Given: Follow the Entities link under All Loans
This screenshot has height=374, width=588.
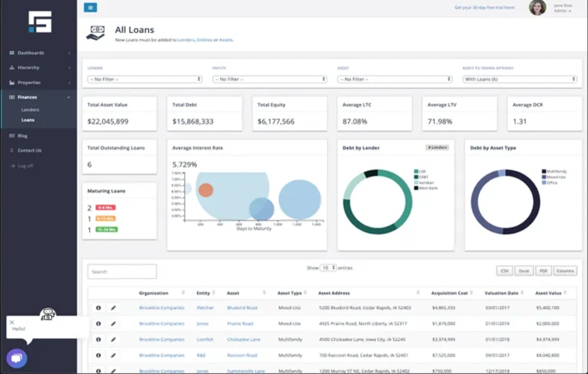Looking at the screenshot, I should 205,40.
